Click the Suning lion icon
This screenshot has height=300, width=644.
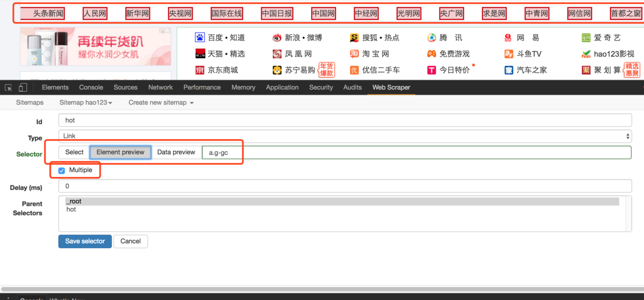(277, 70)
